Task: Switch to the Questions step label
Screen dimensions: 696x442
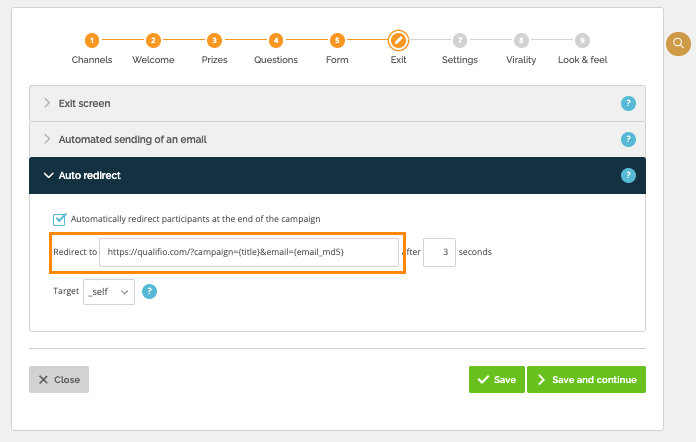Action: tap(276, 60)
